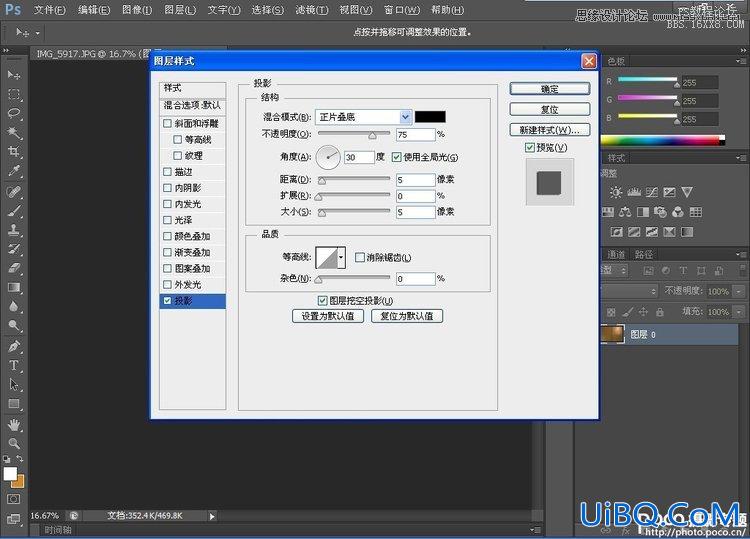This screenshot has height=539, width=750.
Task: Select the Healing Brush tool
Action: [14, 192]
